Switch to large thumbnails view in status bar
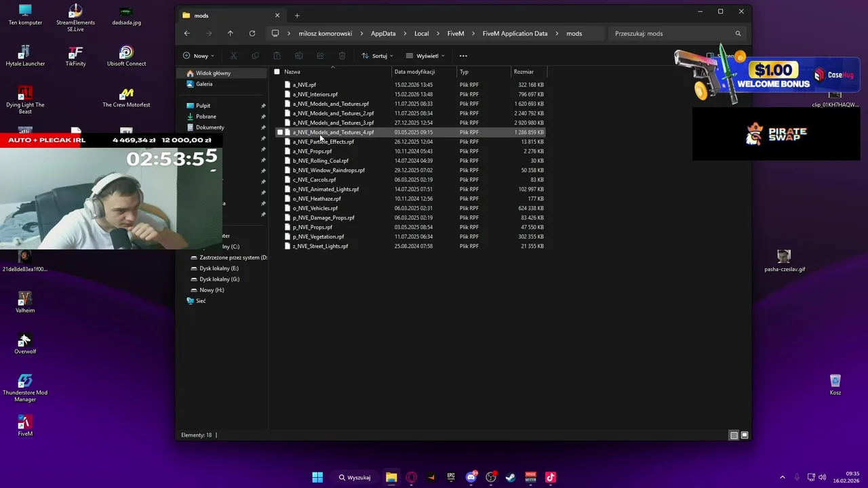Viewport: 868px width, 488px height. pyautogui.click(x=745, y=435)
